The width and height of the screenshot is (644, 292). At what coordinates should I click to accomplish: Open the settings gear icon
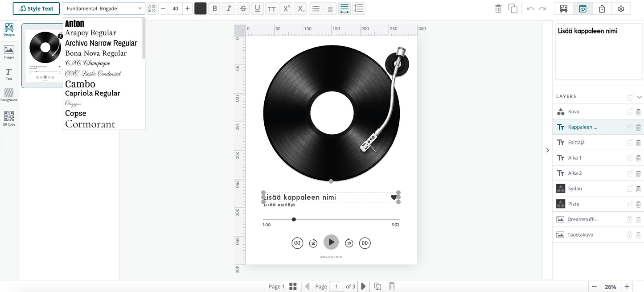[621, 8]
